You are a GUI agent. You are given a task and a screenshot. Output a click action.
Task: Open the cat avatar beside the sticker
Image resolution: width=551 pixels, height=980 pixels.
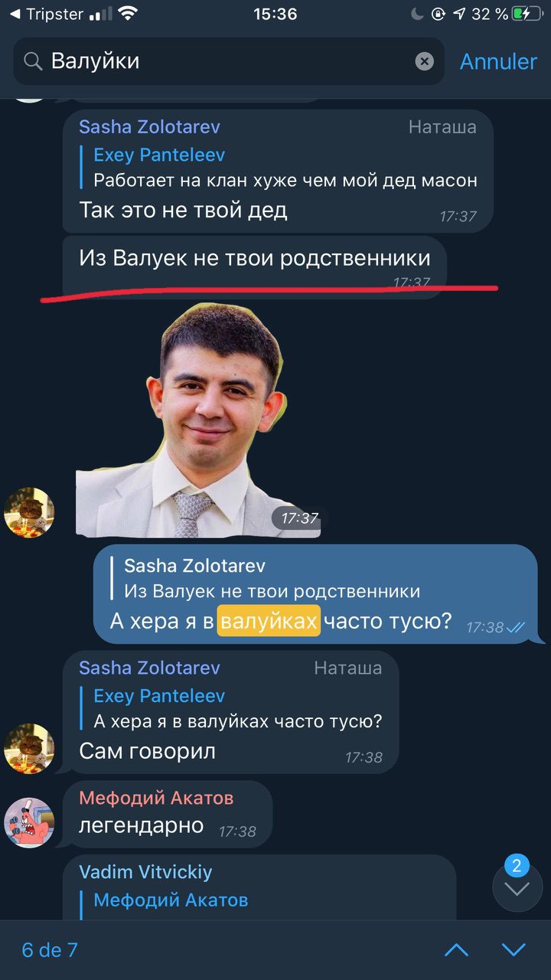click(x=29, y=512)
